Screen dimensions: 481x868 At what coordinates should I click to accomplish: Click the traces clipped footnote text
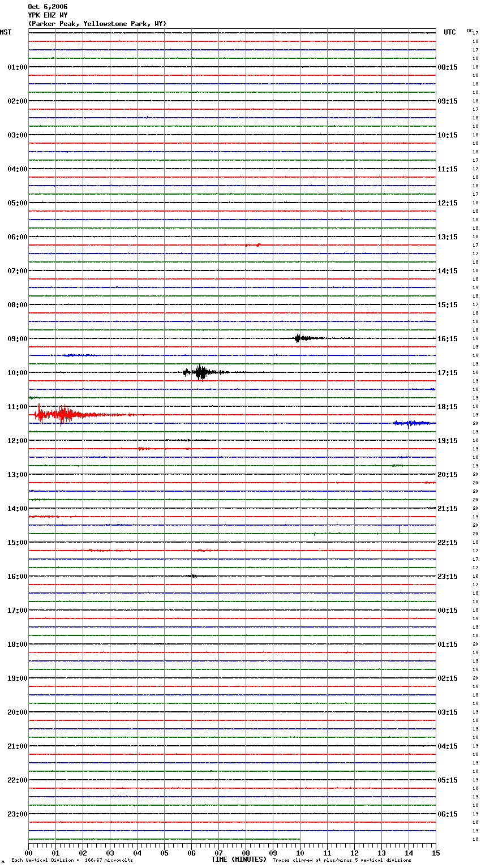coord(342,861)
